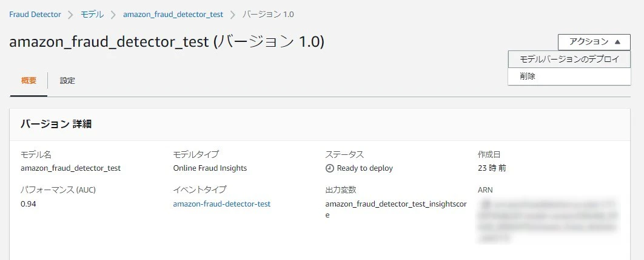
Task: Choose 削除 in the actions menu
Action: pyautogui.click(x=528, y=77)
